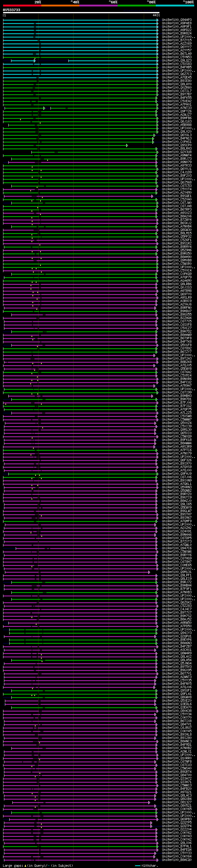
Task: Select label UniRef100_Q9SCP0
Action: pyautogui.click(x=177, y=145)
